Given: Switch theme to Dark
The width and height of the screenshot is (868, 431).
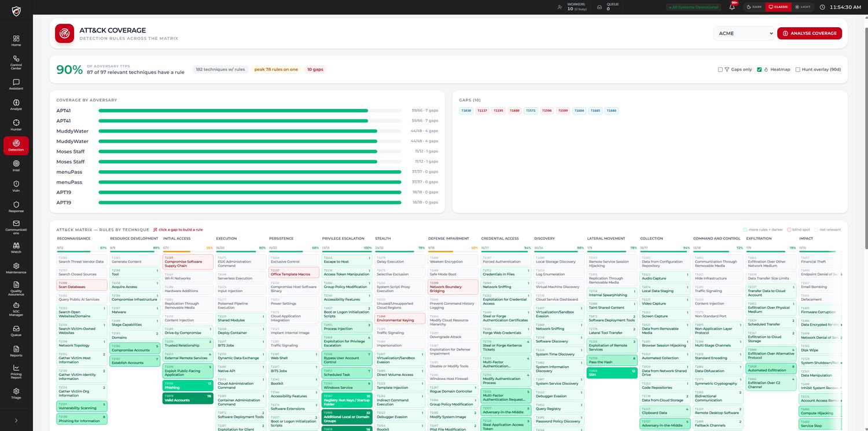Looking at the screenshot, I should (x=753, y=7).
